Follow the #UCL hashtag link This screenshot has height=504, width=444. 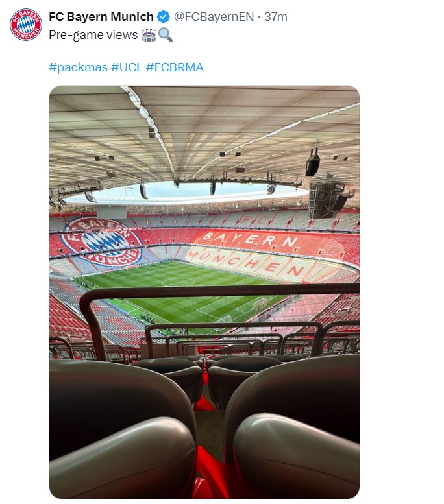point(127,67)
